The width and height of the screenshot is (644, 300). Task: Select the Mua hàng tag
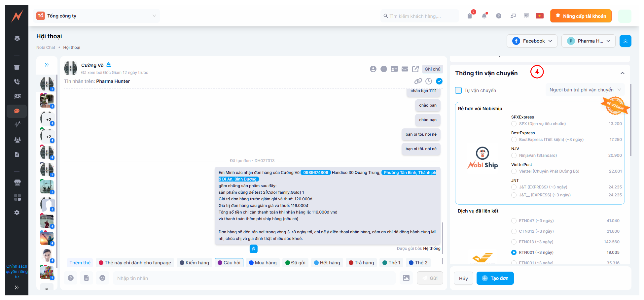coord(263,263)
